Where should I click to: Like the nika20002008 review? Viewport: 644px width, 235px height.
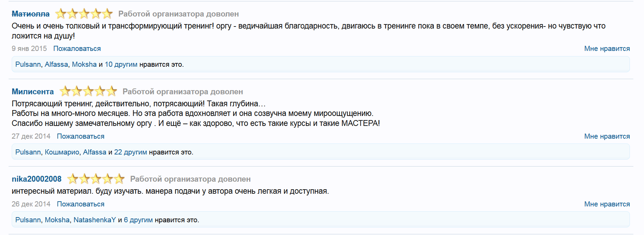click(607, 204)
